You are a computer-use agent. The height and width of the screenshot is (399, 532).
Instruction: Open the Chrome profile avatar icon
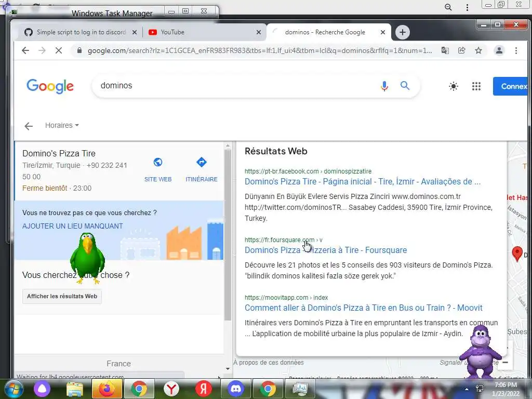click(499, 50)
